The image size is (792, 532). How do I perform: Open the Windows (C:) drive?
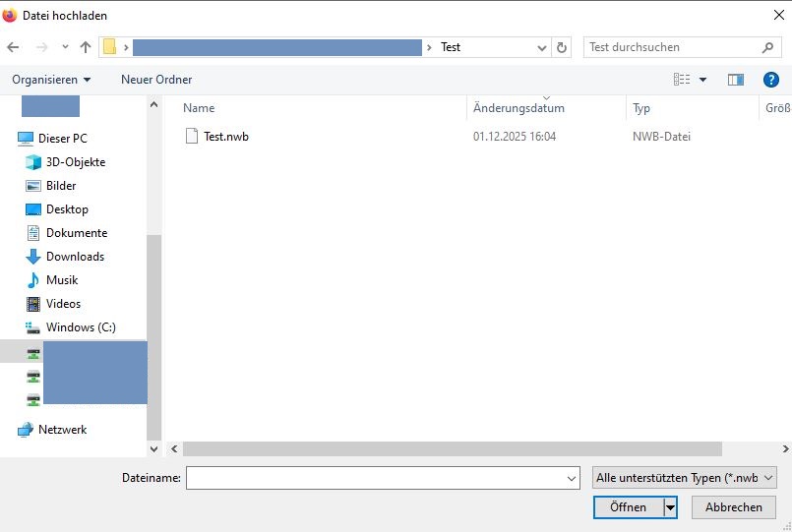pos(81,327)
